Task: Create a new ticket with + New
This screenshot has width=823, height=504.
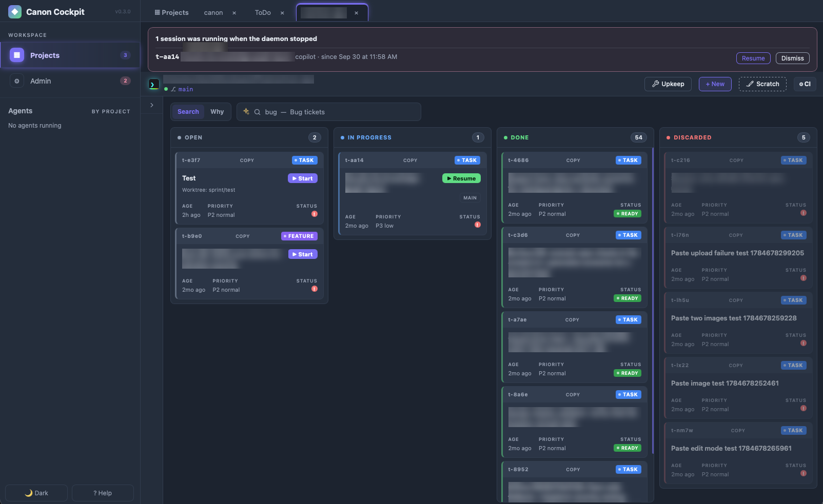Action: pyautogui.click(x=715, y=84)
